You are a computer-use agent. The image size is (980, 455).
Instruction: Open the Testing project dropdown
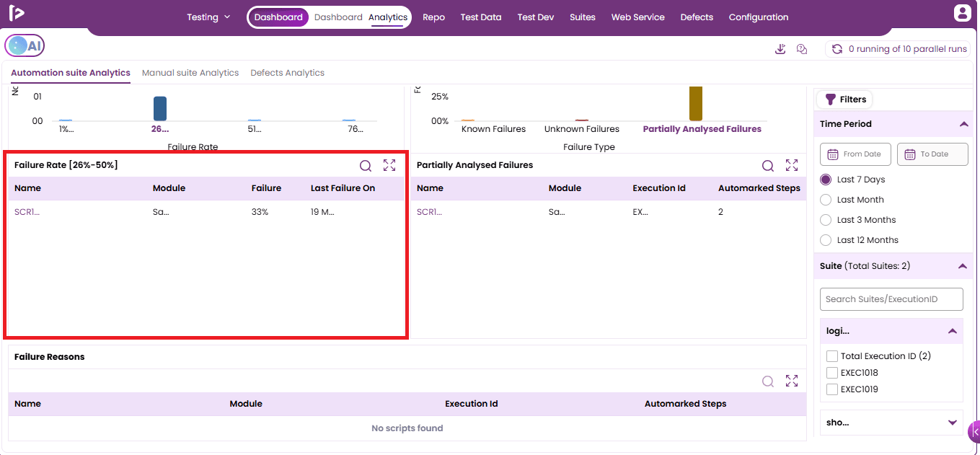click(208, 17)
